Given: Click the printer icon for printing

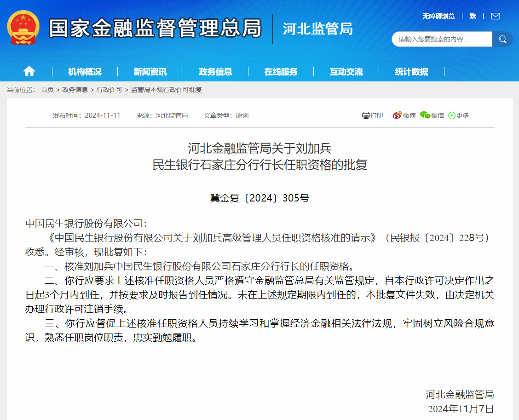Looking at the screenshot, I should pyautogui.click(x=365, y=115).
